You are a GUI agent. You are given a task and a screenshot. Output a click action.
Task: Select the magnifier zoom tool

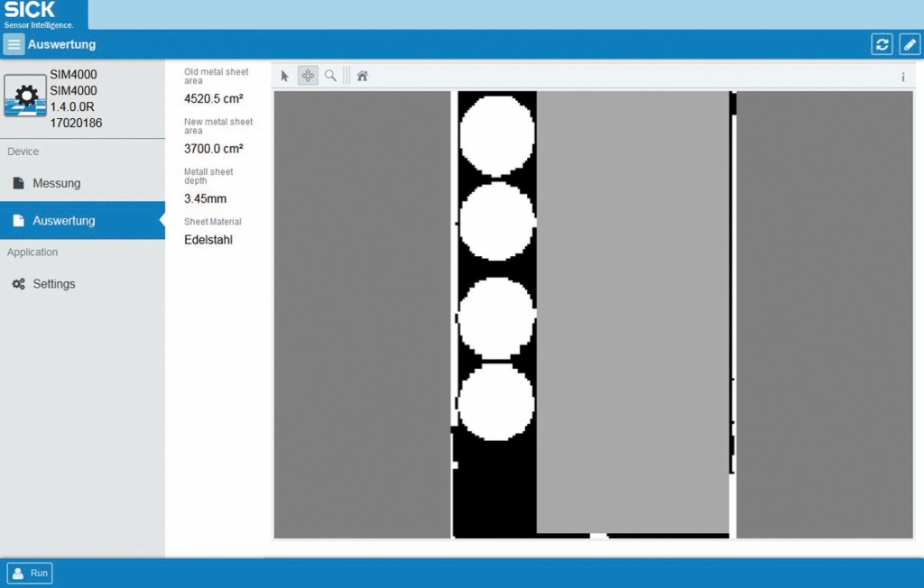tap(330, 77)
